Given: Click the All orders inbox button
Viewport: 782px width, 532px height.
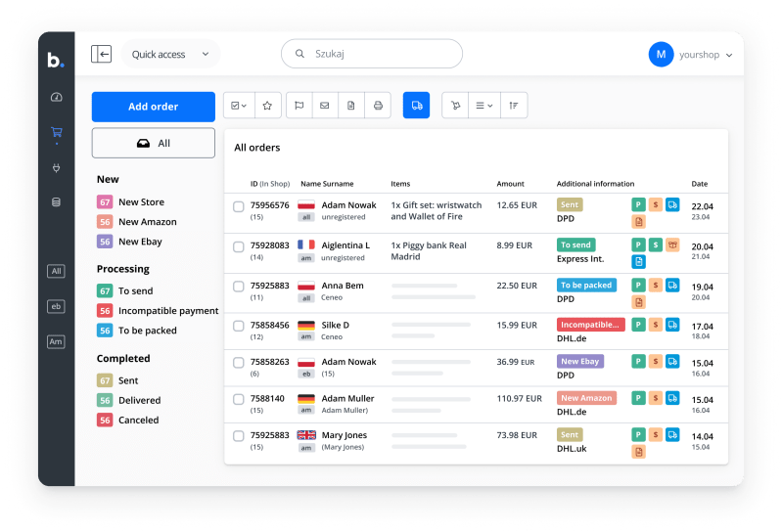Looking at the screenshot, I should pos(153,143).
